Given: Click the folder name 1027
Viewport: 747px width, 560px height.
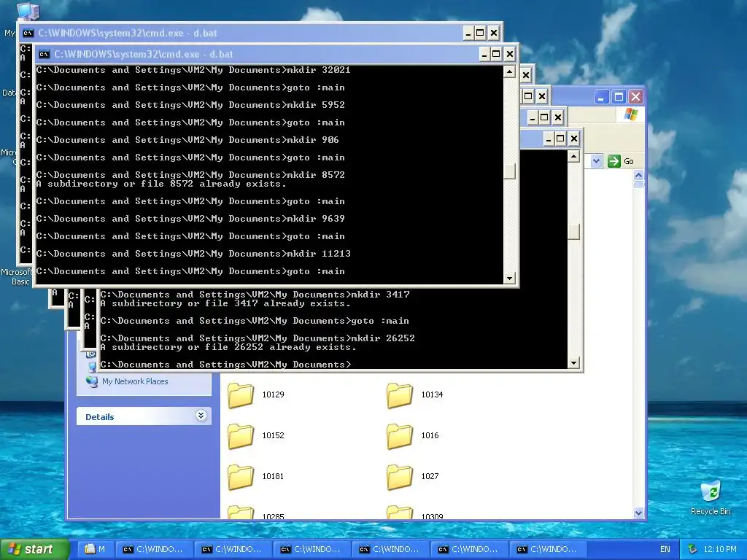Looking at the screenshot, I should (x=430, y=477).
